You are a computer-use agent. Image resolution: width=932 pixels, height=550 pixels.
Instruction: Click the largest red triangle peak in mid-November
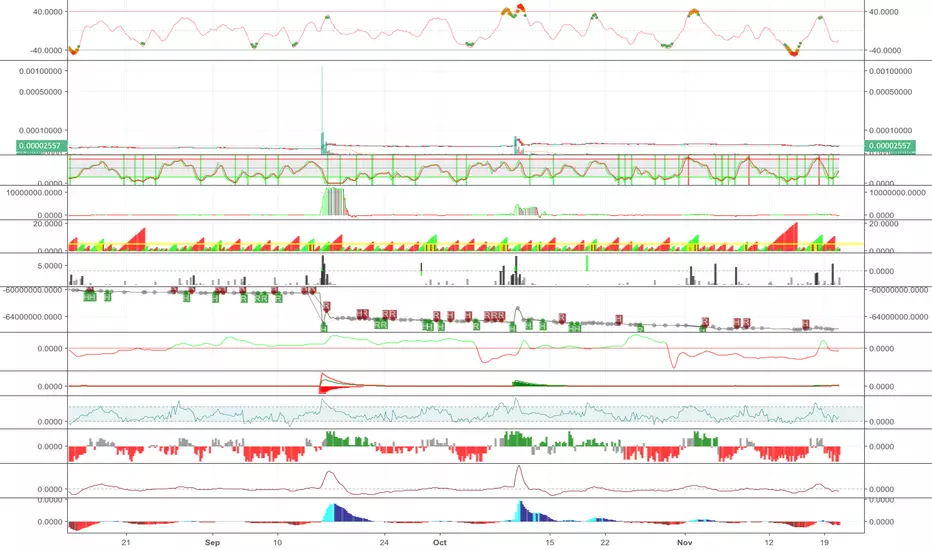[785, 237]
